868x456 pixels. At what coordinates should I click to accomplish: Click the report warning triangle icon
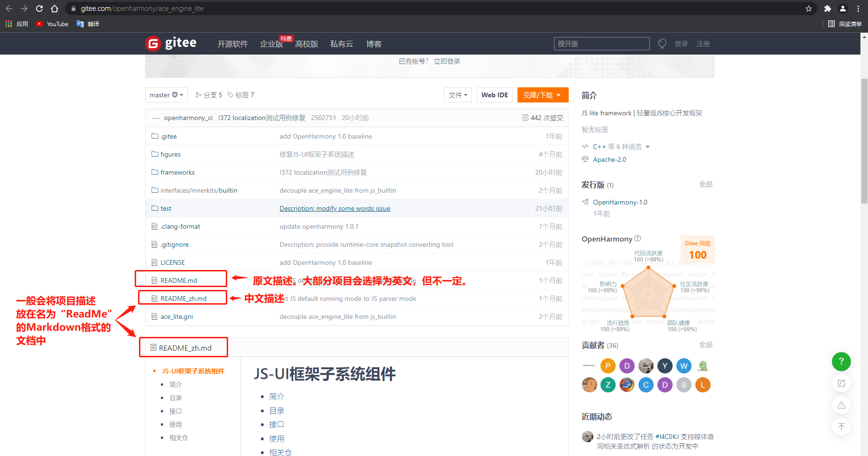click(841, 405)
